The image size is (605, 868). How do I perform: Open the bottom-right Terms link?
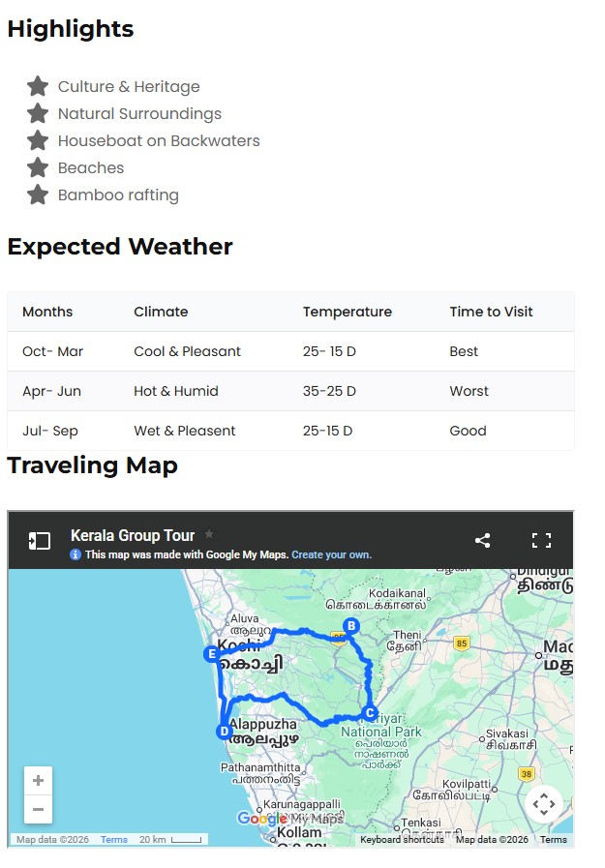pyautogui.click(x=554, y=840)
